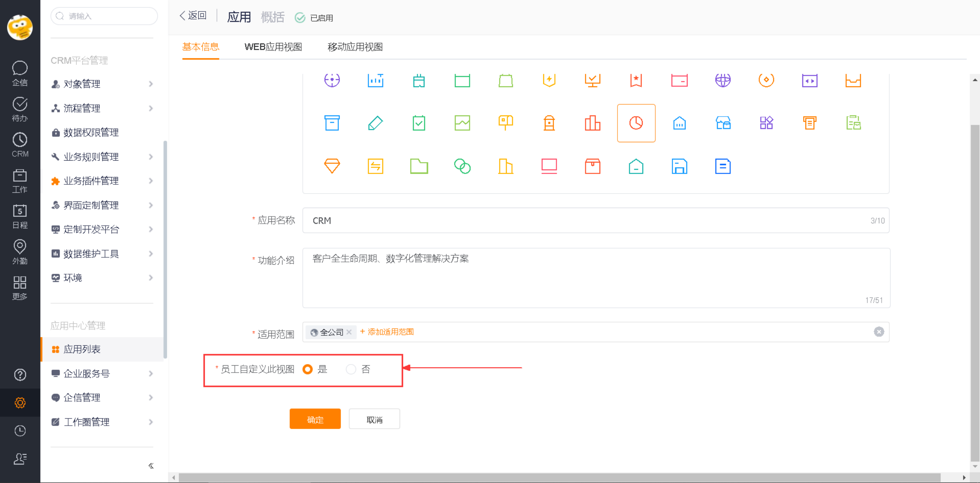The height and width of the screenshot is (483, 980).
Task: Click the sidebar search input
Action: (104, 16)
